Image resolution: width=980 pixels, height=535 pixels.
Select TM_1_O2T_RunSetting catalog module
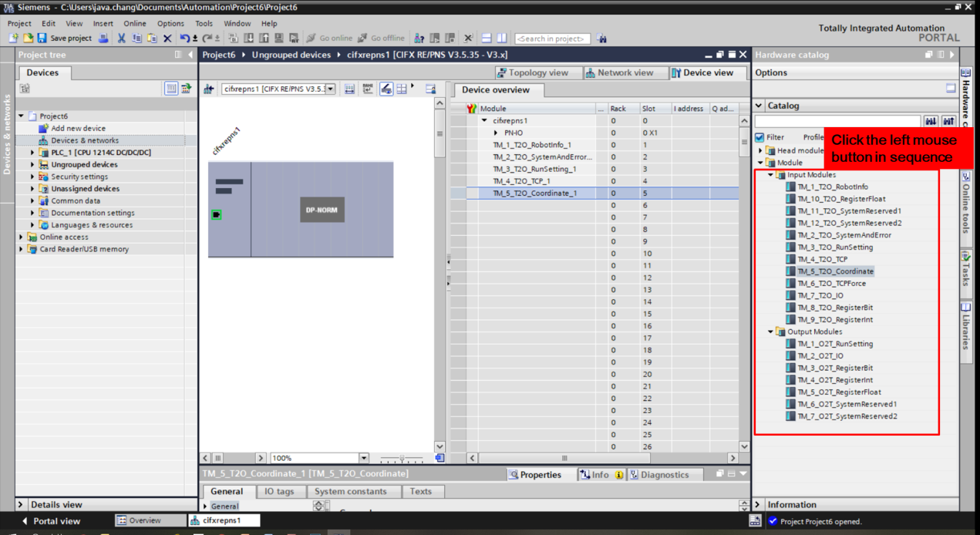(835, 344)
